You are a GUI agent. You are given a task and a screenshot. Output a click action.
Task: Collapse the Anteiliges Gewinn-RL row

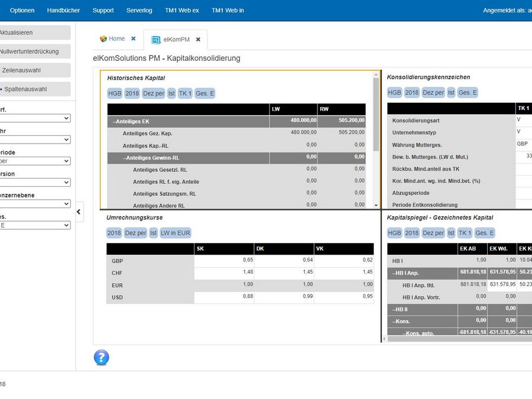[x=125, y=158]
